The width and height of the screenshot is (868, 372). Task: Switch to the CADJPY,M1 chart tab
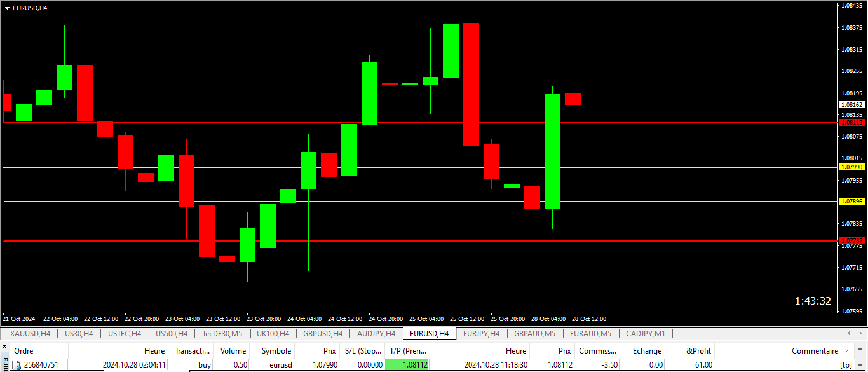coord(645,333)
